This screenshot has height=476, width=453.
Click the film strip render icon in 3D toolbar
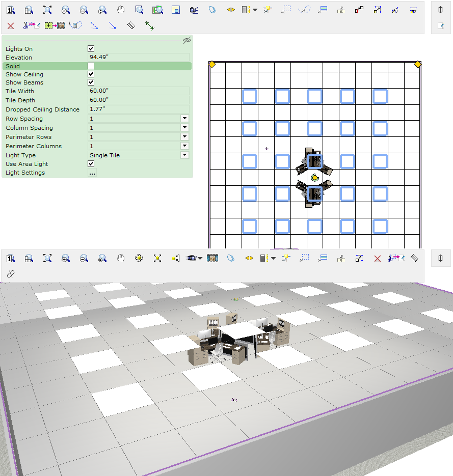[212, 258]
